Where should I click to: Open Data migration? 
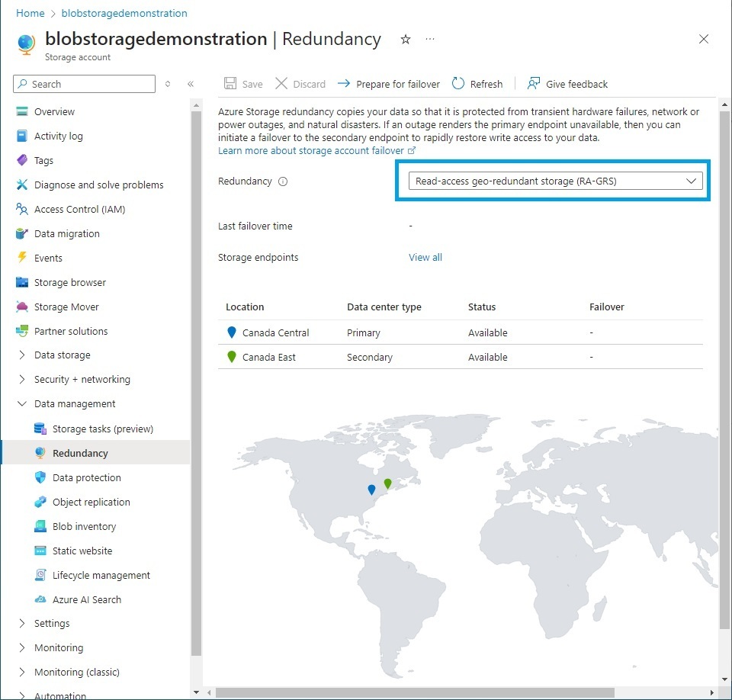67,233
